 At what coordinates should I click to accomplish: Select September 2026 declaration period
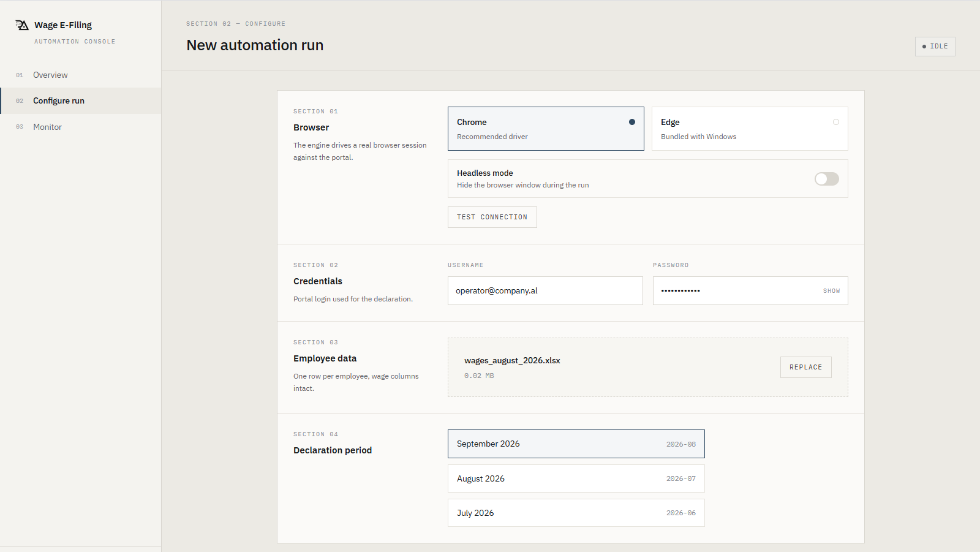[576, 444]
